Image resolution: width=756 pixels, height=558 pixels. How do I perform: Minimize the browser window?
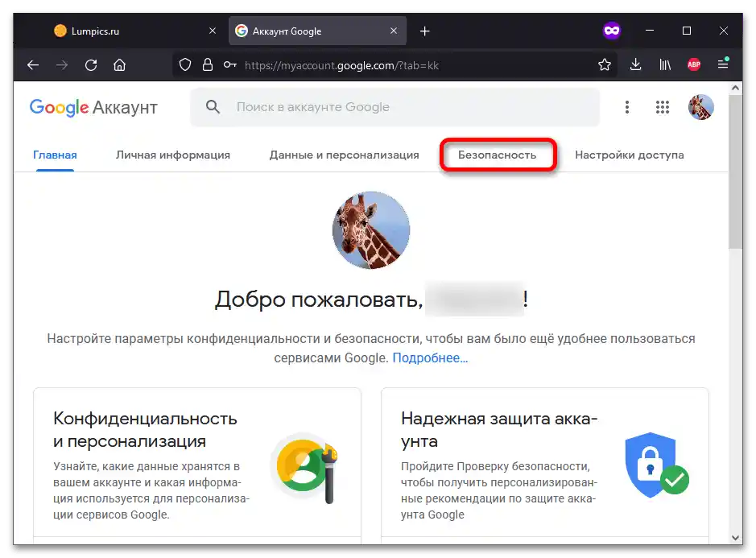(x=650, y=31)
